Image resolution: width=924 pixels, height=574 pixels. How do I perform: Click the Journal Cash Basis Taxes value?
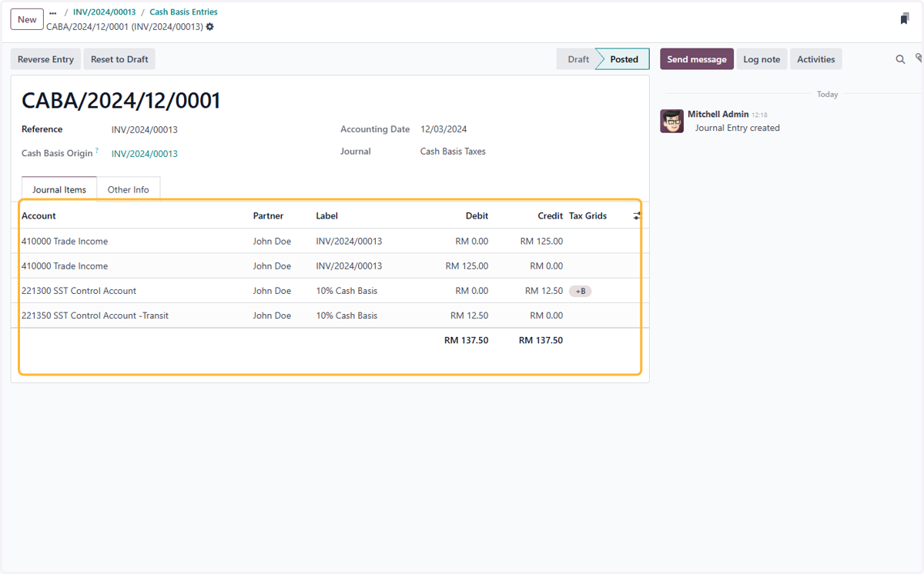pyautogui.click(x=453, y=152)
